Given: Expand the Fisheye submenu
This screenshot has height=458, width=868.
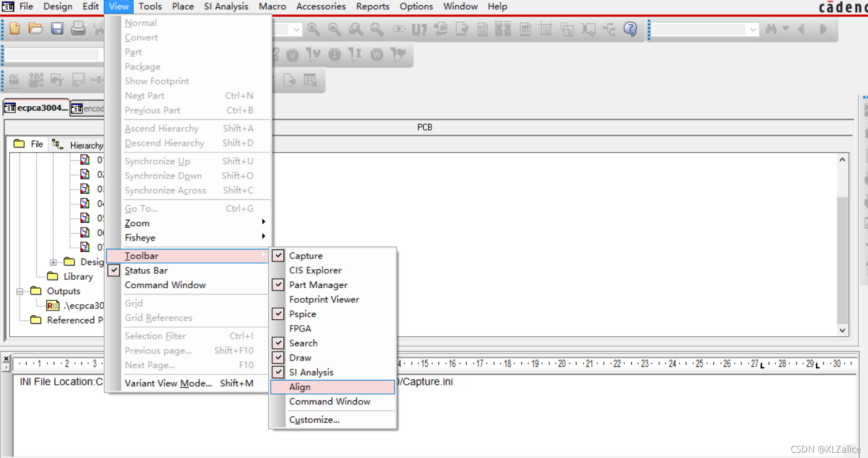Looking at the screenshot, I should point(187,238).
